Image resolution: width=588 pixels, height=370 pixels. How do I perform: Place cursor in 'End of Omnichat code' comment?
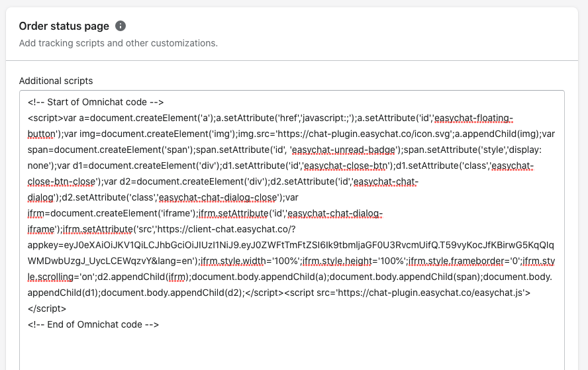pos(93,324)
